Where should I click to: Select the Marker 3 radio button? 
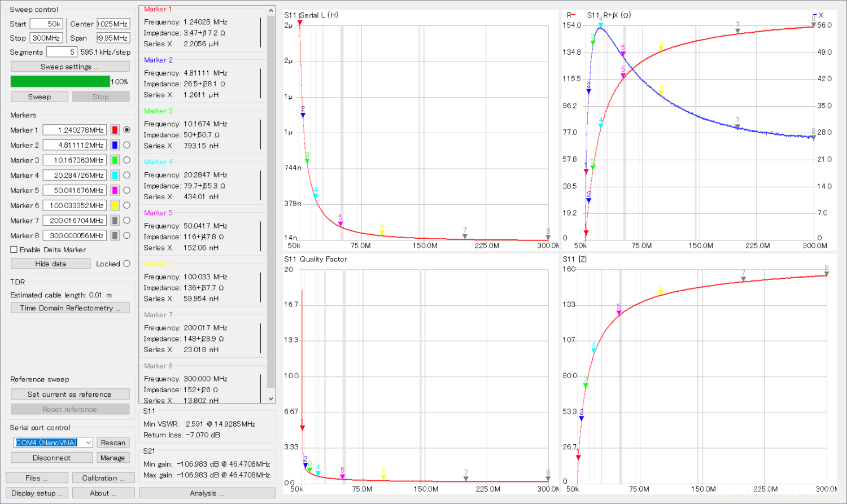click(126, 160)
